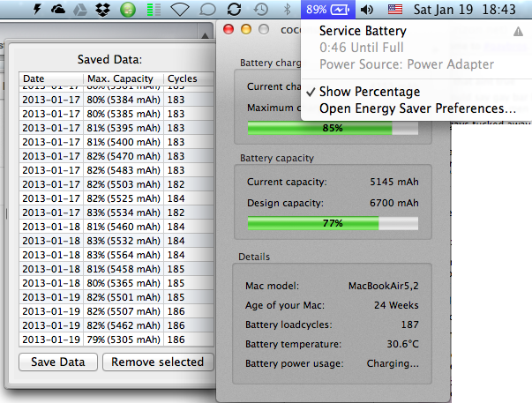Open the green bars activity monitor icon
Screen dimensions: 532x403
pos(154,10)
